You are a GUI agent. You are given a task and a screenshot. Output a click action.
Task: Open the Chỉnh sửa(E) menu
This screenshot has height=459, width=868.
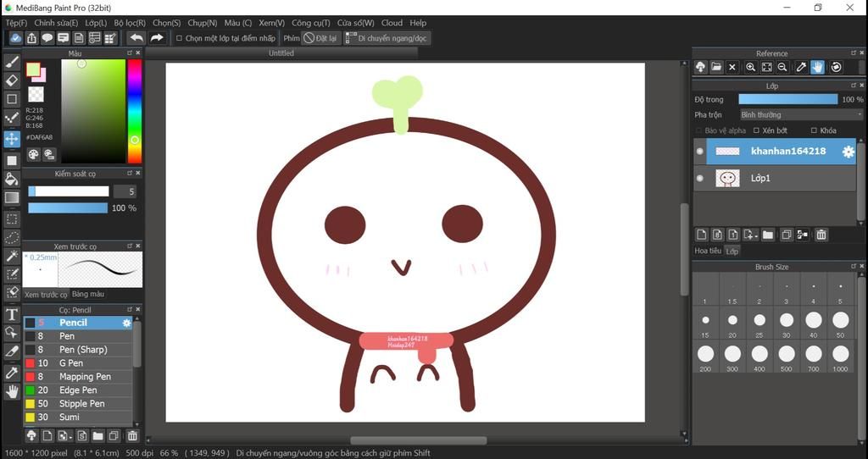[56, 23]
